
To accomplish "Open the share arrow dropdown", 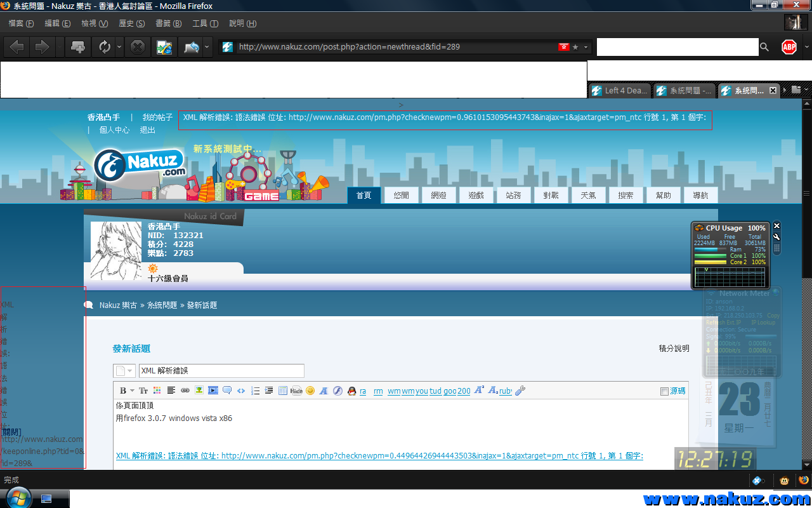I will pos(207,47).
